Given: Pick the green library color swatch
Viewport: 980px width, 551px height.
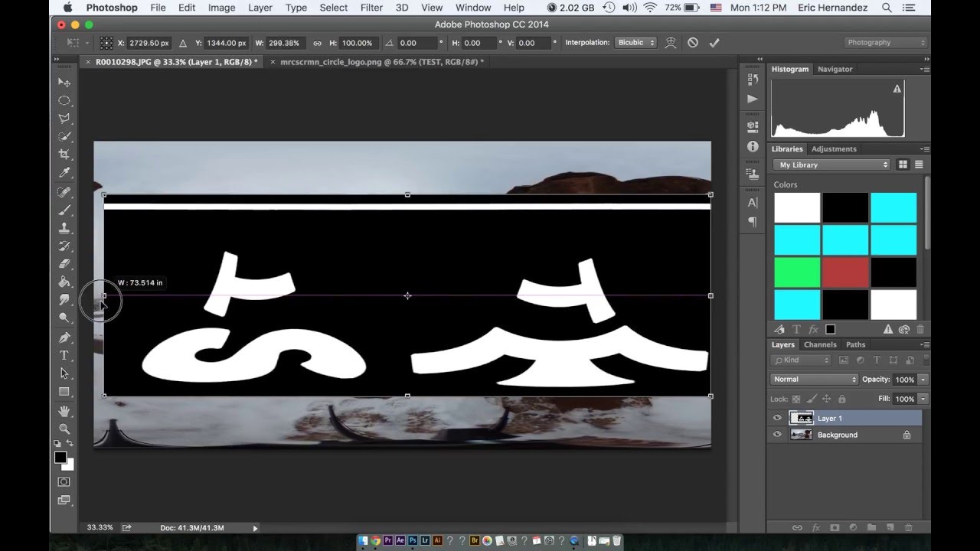Looking at the screenshot, I should click(x=796, y=272).
